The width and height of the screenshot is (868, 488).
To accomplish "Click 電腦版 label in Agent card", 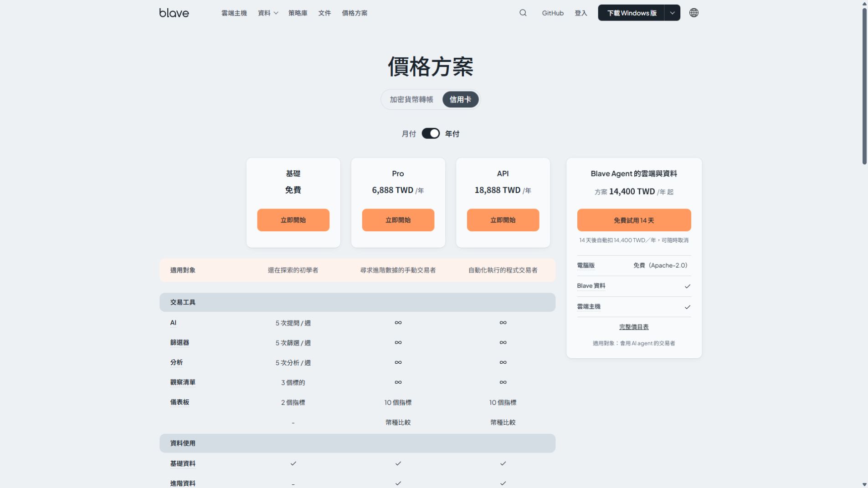I will 586,265.
